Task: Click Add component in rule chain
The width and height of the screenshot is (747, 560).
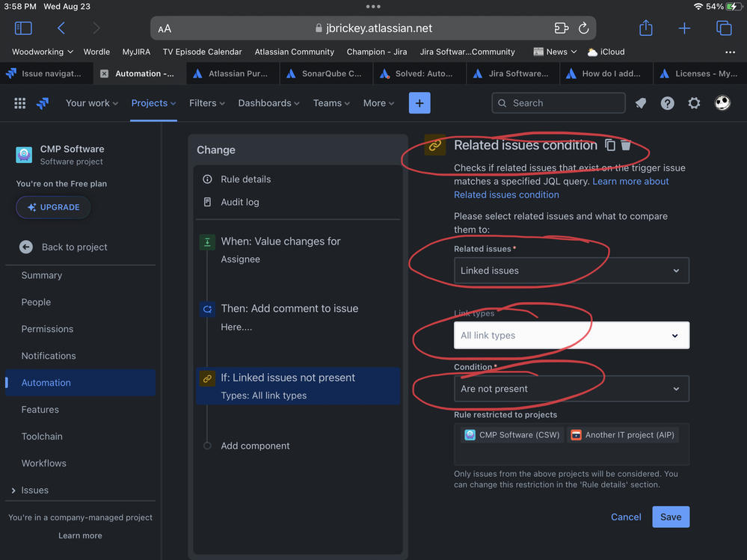Action: click(x=255, y=446)
